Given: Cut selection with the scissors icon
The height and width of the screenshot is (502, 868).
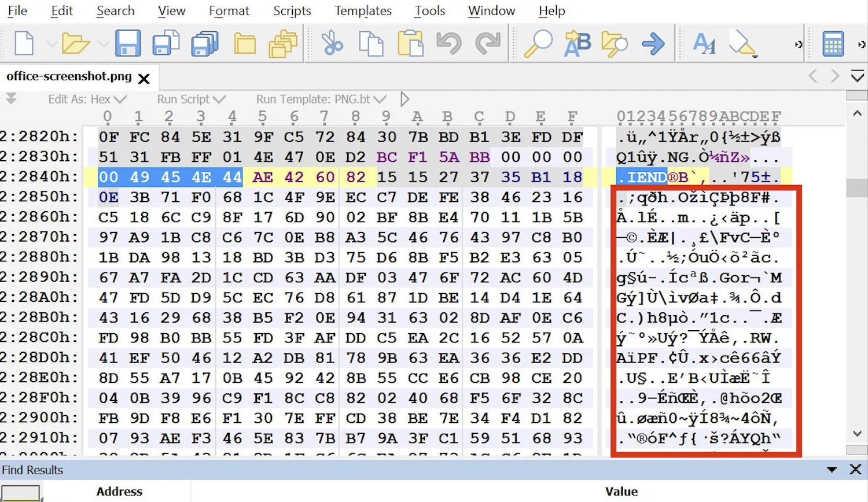Looking at the screenshot, I should 332,43.
